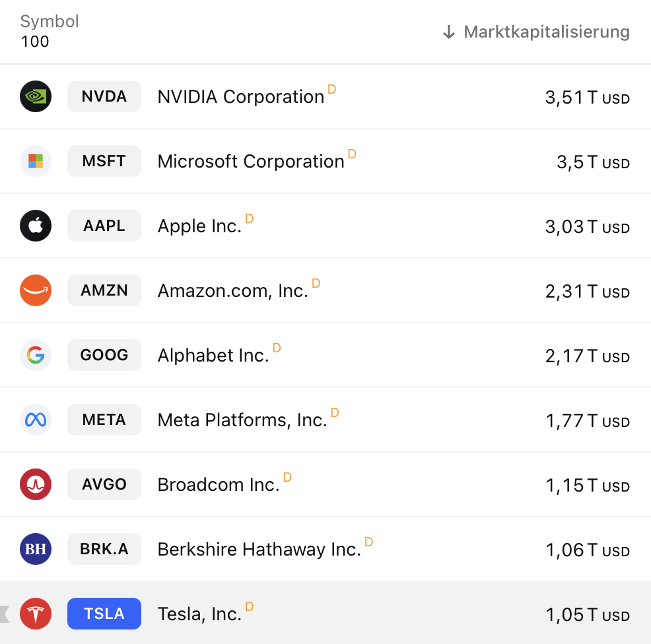651x644 pixels.
Task: Open the AVGO ticker button
Action: (104, 484)
